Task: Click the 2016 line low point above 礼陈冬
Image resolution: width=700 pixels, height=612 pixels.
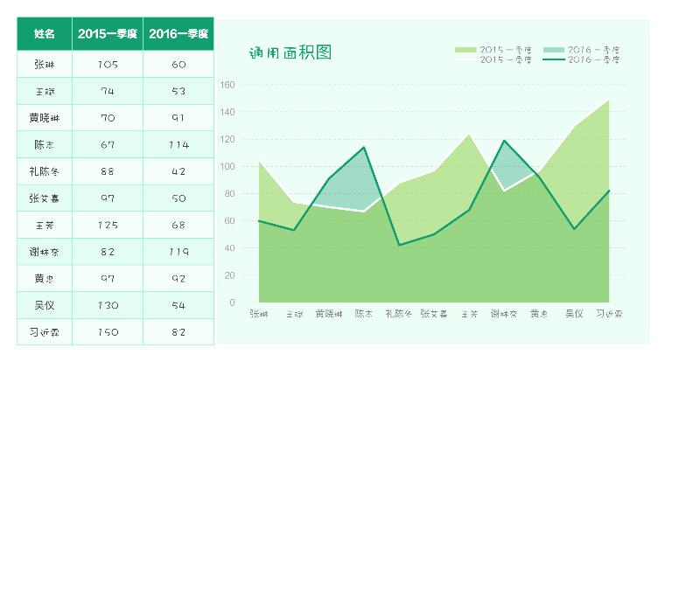Action: pos(399,245)
